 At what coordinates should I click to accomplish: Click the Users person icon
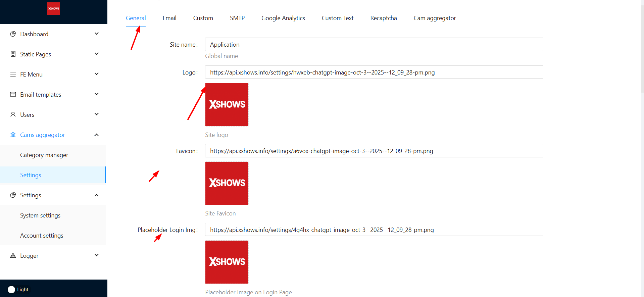pos(13,114)
